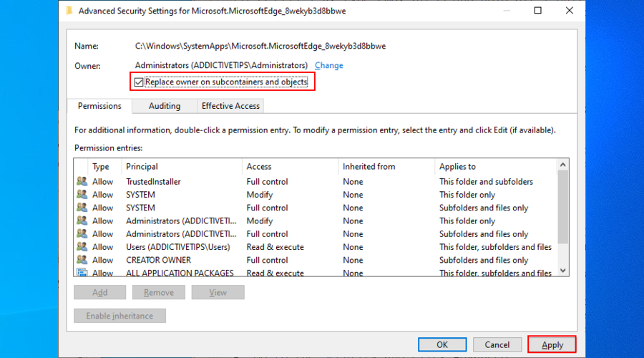The width and height of the screenshot is (644, 358).
Task: Select Administrators Modify permission entry
Action: click(x=316, y=221)
